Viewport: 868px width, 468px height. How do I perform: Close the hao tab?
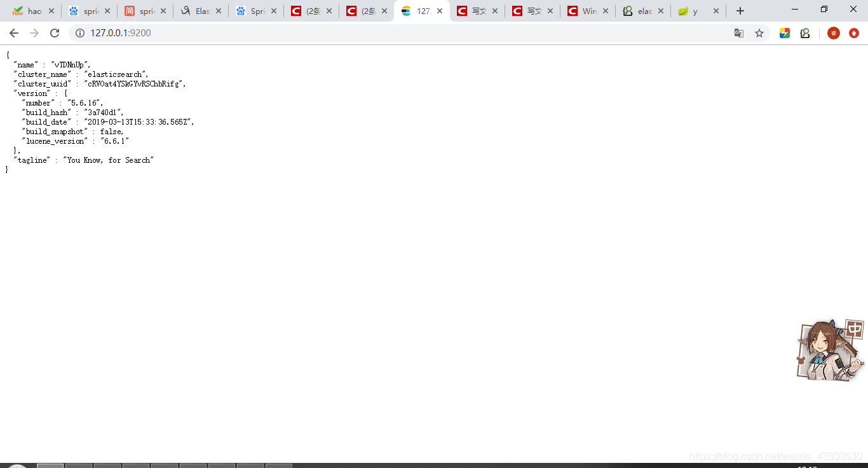(x=51, y=11)
